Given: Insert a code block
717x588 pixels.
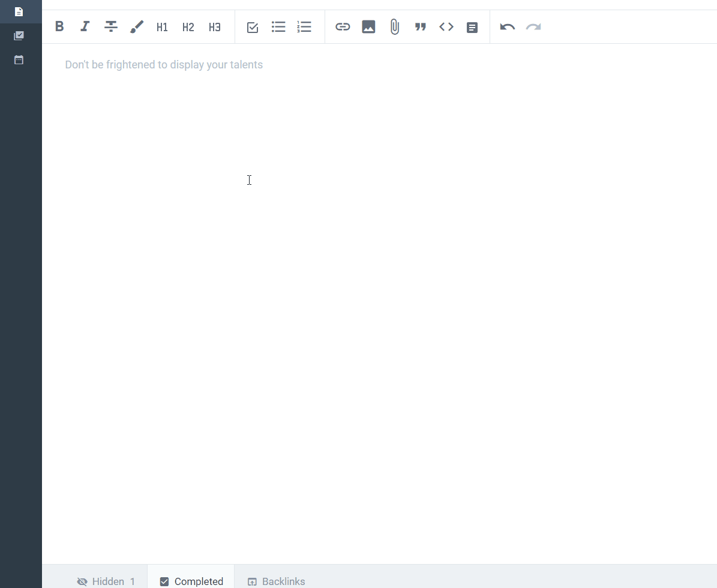Looking at the screenshot, I should (x=446, y=26).
